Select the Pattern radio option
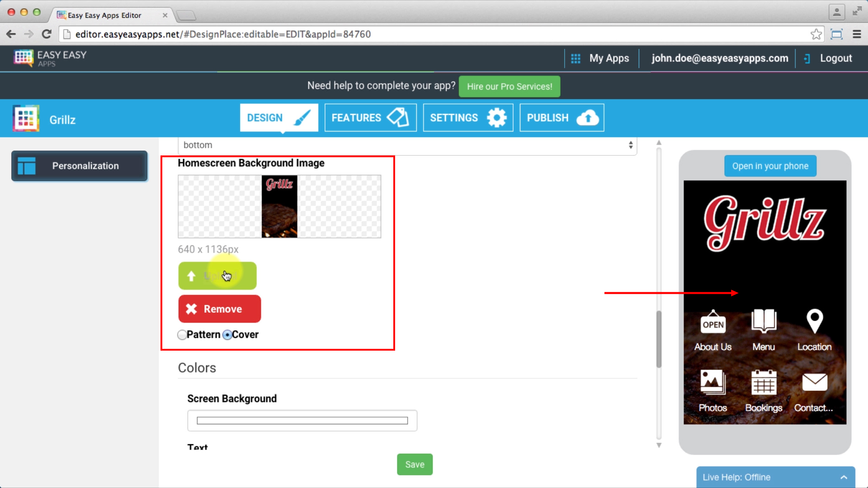Image resolution: width=868 pixels, height=488 pixels. tap(182, 335)
